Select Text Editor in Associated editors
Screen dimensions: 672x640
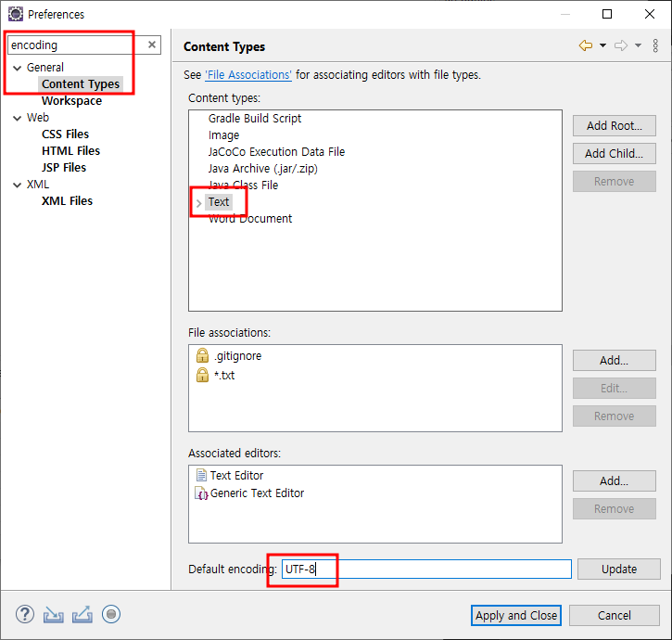pyautogui.click(x=236, y=475)
